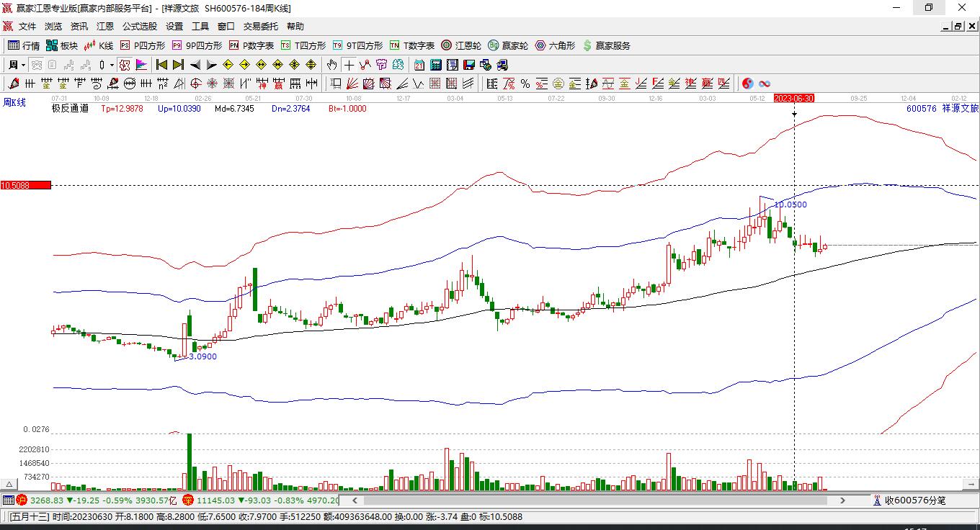Click the yellow diamond left-arrow icon
980x530 pixels.
pos(228,65)
